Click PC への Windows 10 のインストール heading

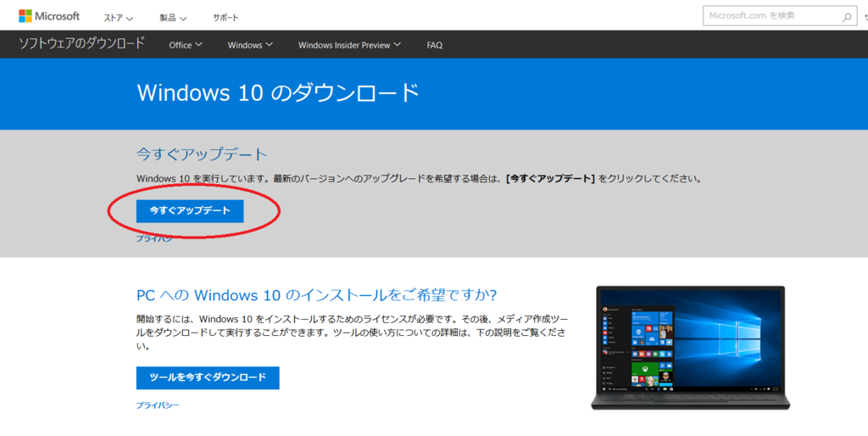(x=317, y=294)
